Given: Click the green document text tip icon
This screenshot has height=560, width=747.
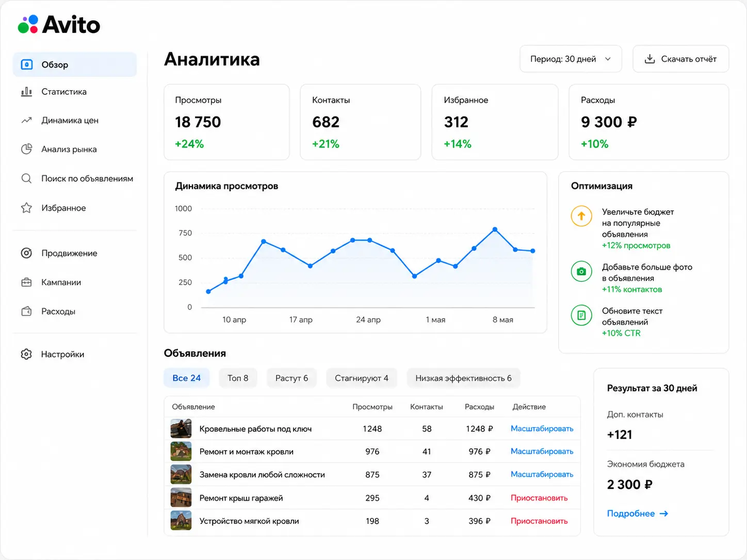Looking at the screenshot, I should (581, 315).
